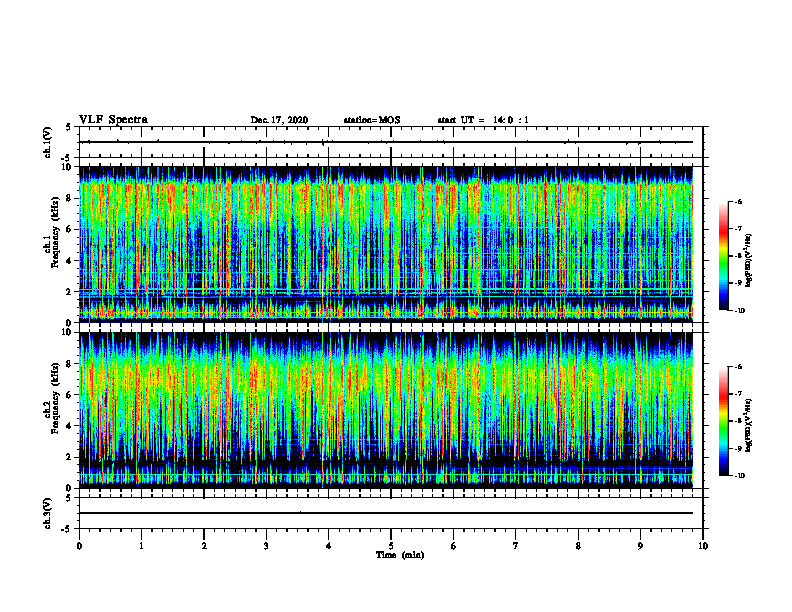The width and height of the screenshot is (792, 612).
Task: Click time axis tick label "7"
Action: pos(516,546)
